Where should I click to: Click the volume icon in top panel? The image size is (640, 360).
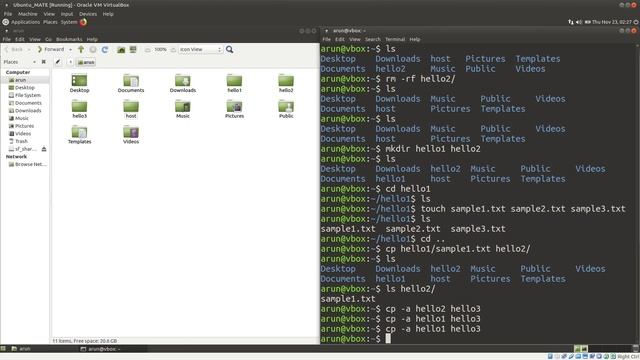coord(579,22)
